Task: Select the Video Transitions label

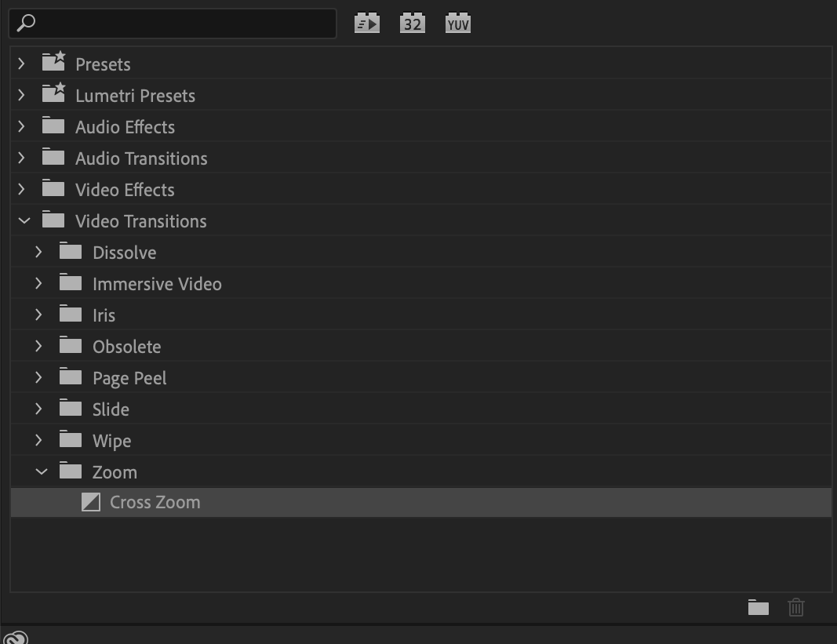Action: coord(141,222)
